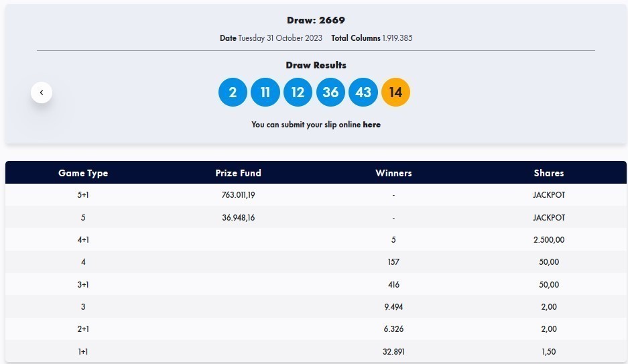Click the Game Type column header
628x364 pixels.
83,173
